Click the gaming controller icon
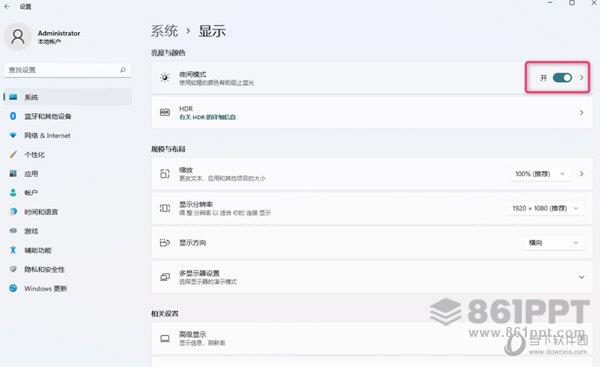This screenshot has width=600, height=367. point(13,231)
